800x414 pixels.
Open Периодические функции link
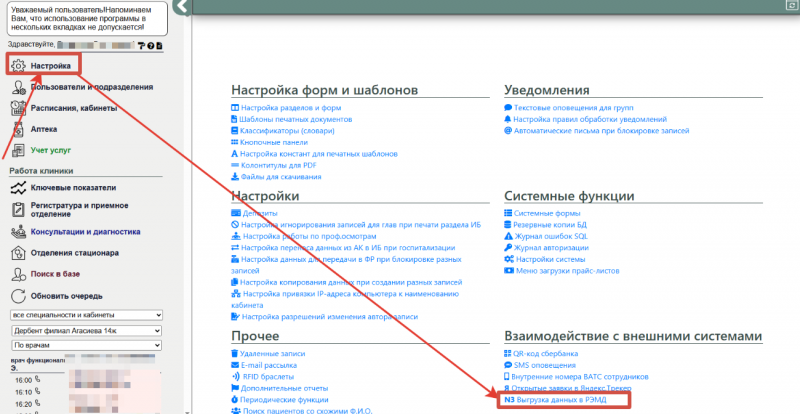pos(284,400)
